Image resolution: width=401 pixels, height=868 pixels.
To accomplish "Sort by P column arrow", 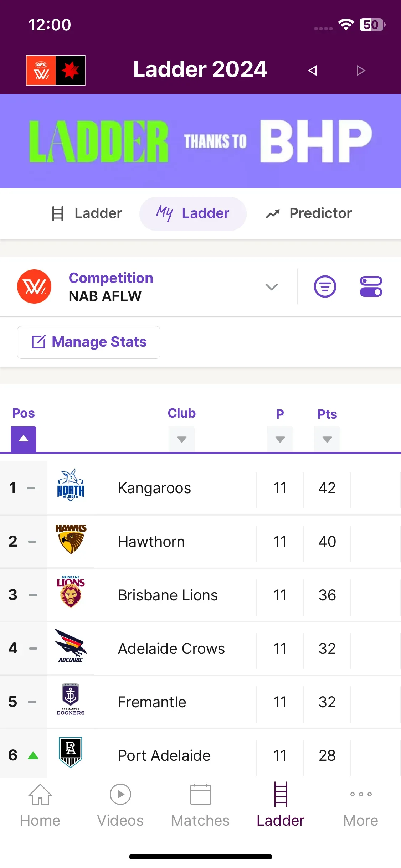I will (x=280, y=439).
